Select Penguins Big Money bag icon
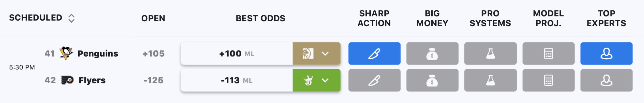This screenshot has width=644, height=103. pos(432,53)
